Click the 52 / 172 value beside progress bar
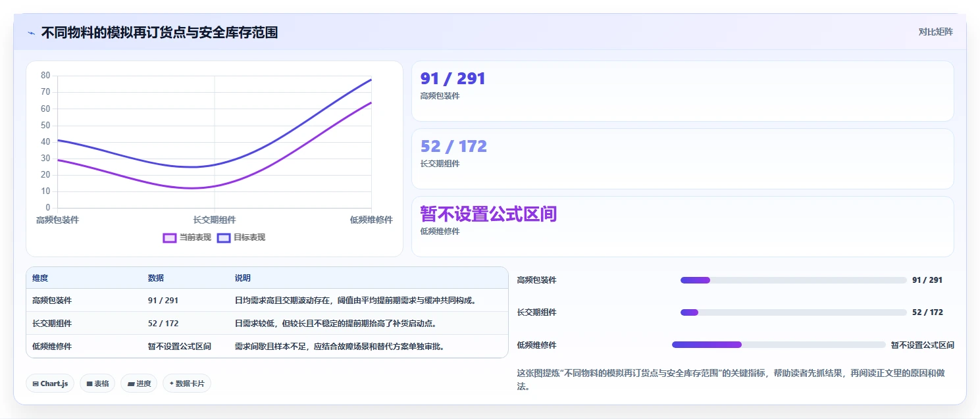 [x=927, y=312]
